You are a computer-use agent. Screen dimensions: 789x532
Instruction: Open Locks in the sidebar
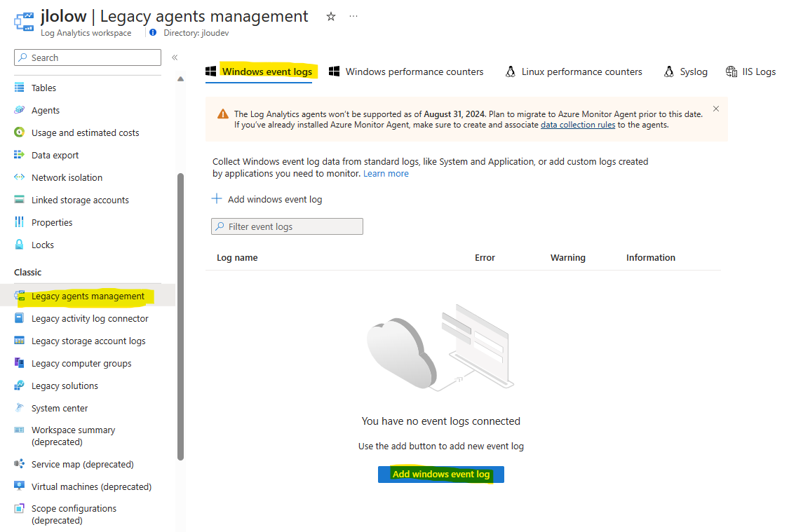click(42, 245)
